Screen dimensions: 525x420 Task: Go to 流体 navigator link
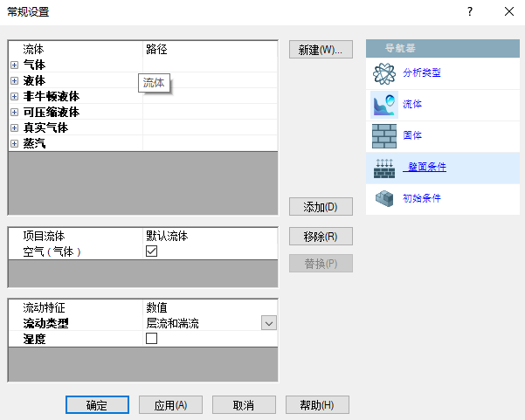412,104
